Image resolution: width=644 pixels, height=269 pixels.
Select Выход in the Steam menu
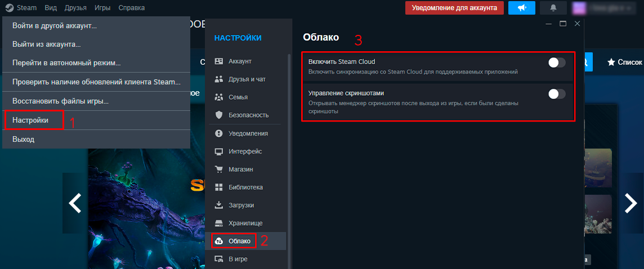96,140
